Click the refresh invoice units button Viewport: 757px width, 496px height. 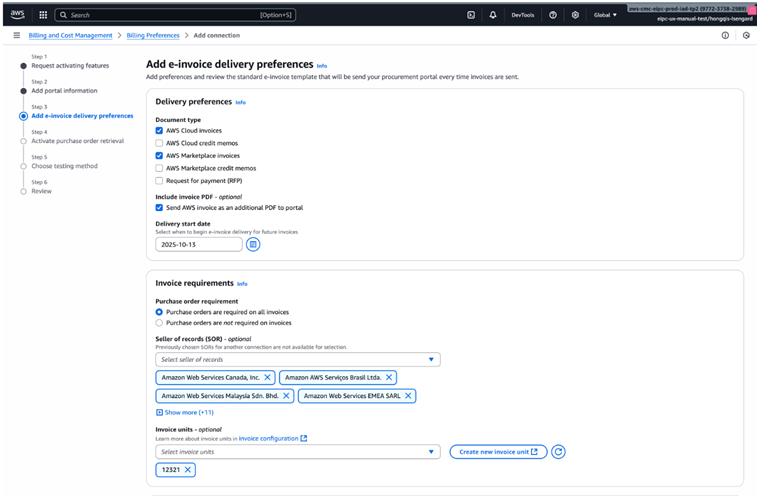(x=559, y=452)
